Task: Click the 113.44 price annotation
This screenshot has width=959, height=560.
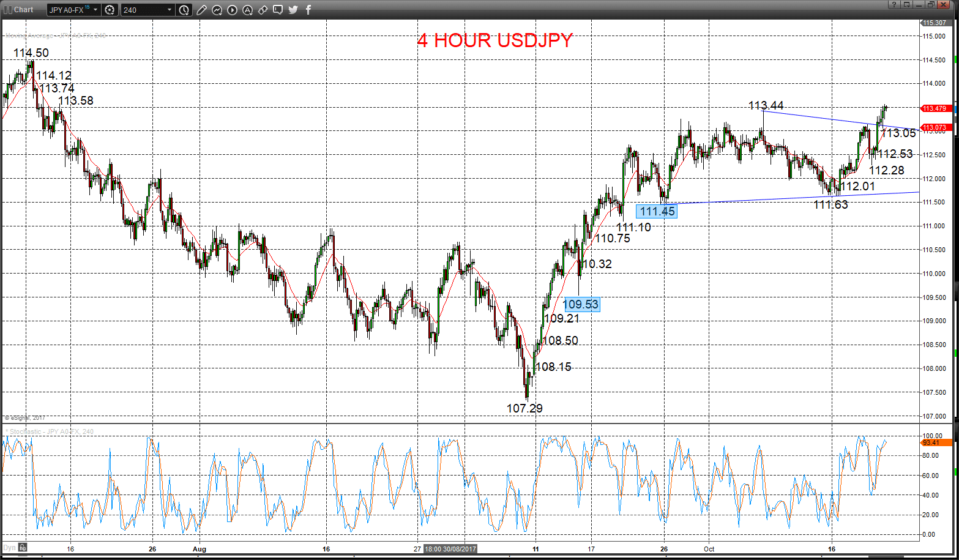Action: (x=766, y=106)
